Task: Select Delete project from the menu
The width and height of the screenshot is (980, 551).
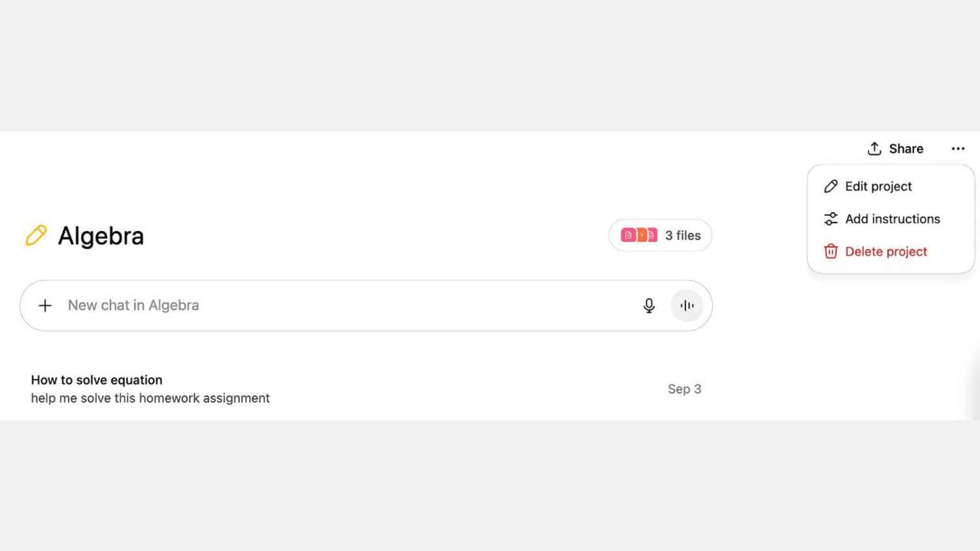Action: point(886,251)
